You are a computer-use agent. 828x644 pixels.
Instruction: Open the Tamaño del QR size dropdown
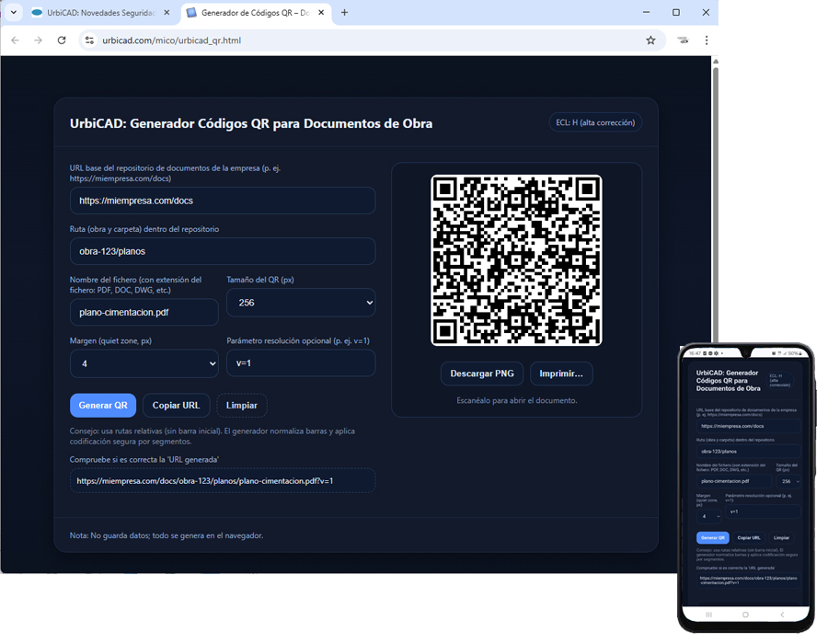coord(300,302)
